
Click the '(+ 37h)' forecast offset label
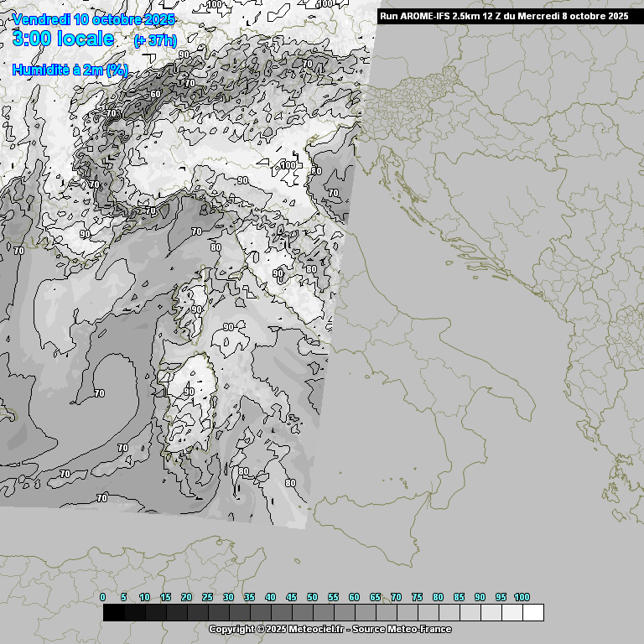[155, 40]
